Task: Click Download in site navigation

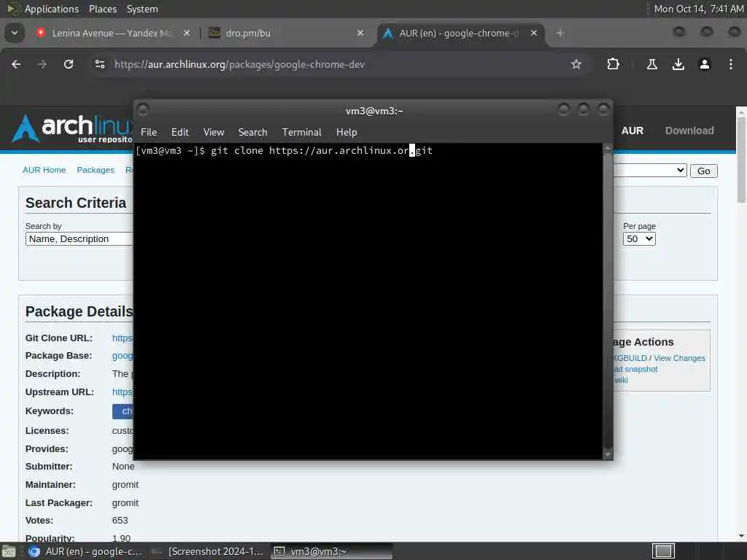Action: [689, 131]
